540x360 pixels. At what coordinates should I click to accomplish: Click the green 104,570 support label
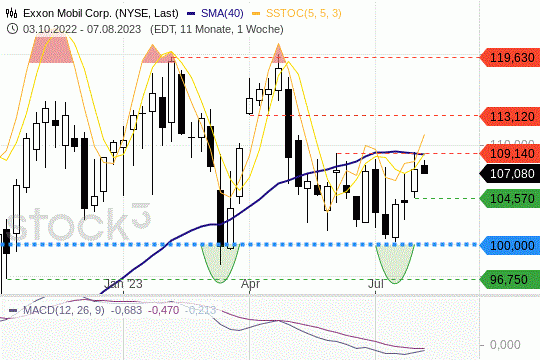tap(510, 198)
